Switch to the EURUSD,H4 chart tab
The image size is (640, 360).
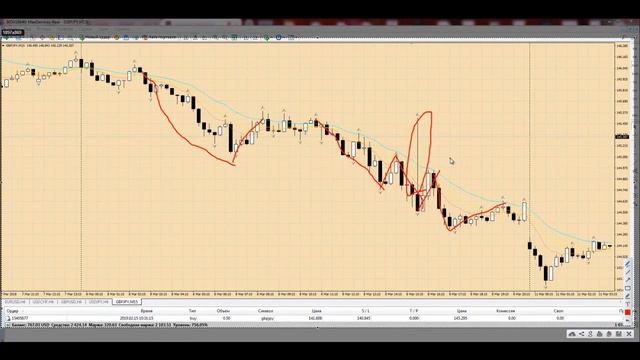tap(16, 302)
